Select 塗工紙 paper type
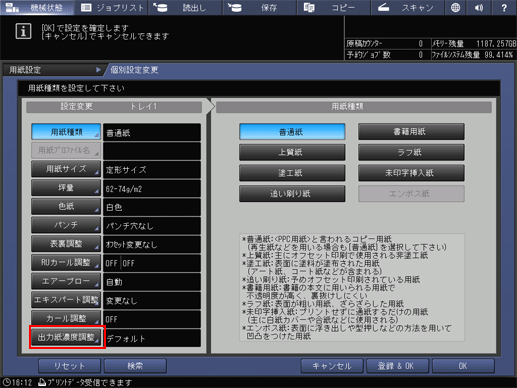Screen dimensions: 517x388 tap(292, 173)
